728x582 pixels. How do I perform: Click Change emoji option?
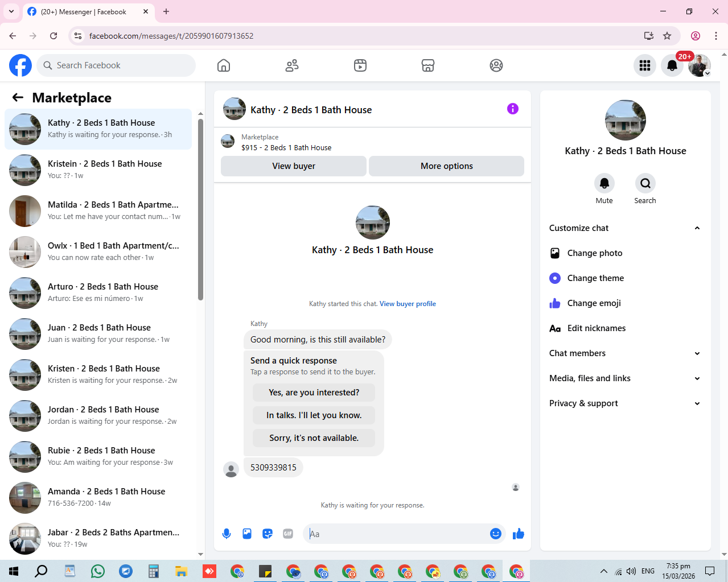[x=625, y=303]
